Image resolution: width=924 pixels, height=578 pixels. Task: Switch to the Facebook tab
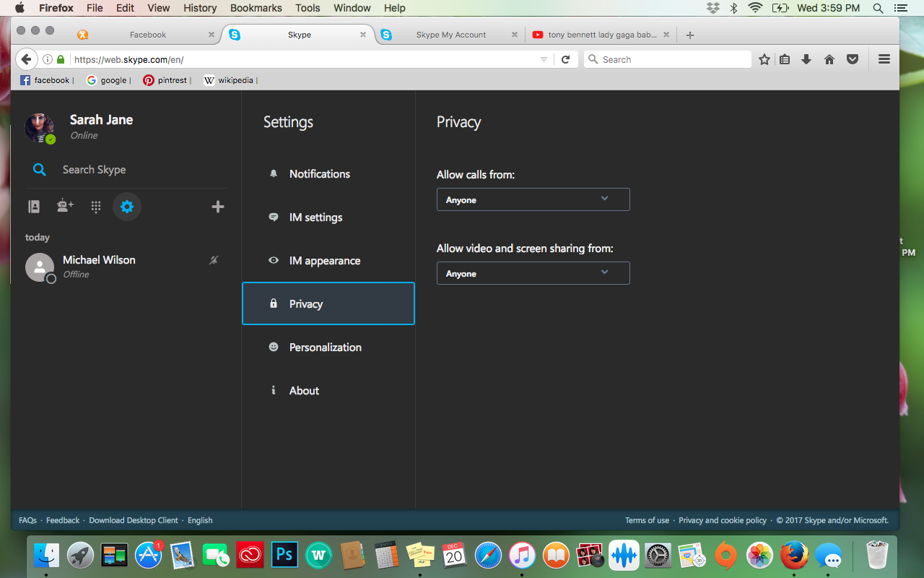pyautogui.click(x=147, y=35)
